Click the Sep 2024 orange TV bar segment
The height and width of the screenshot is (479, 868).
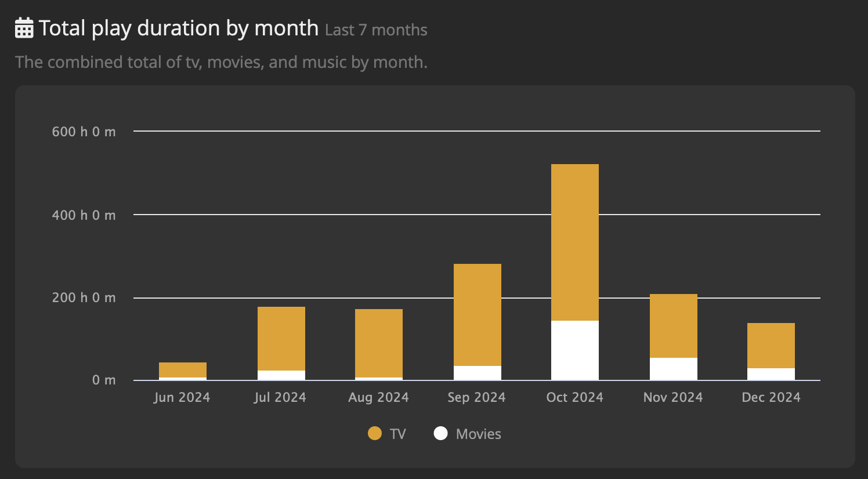click(x=477, y=315)
